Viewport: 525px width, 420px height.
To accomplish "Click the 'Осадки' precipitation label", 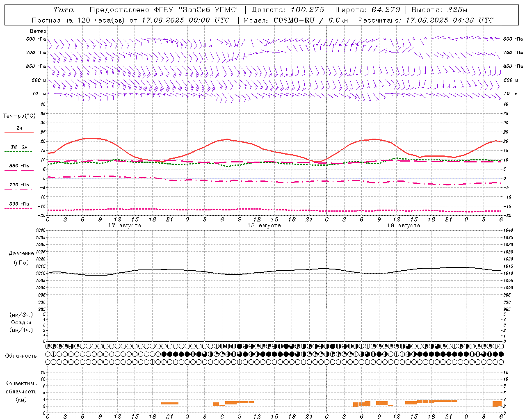I will (x=21, y=322).
